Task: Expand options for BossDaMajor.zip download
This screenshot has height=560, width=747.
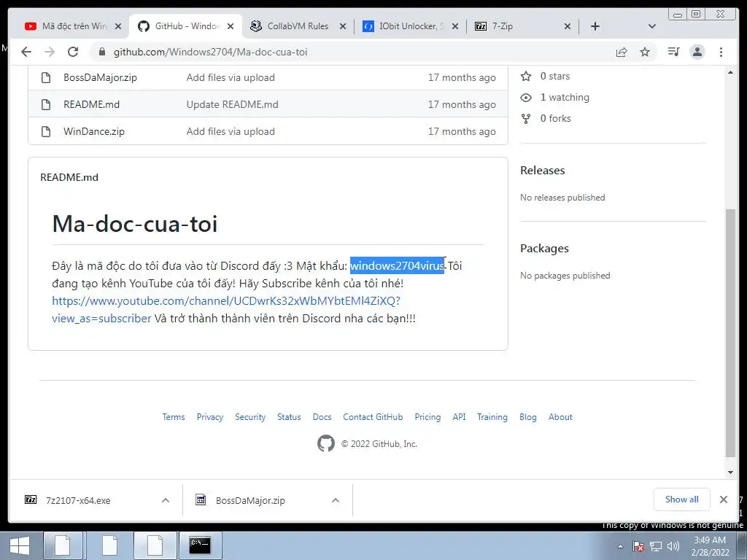Action: pyautogui.click(x=336, y=500)
